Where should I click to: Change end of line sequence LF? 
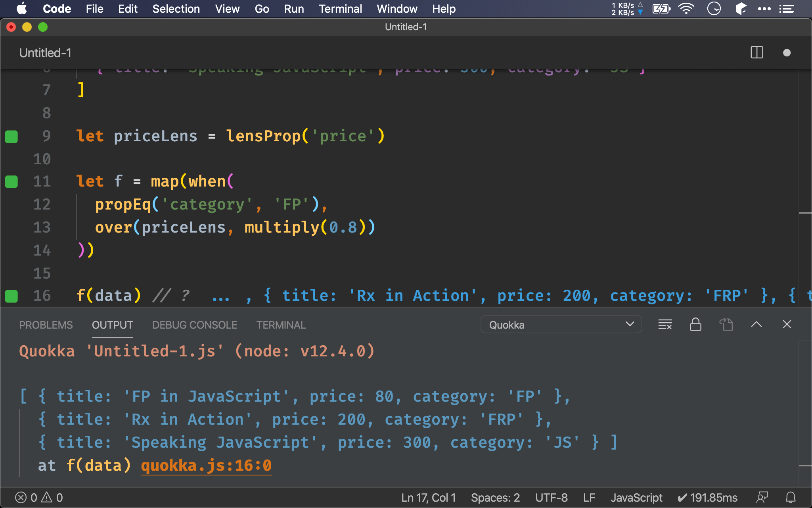(589, 498)
